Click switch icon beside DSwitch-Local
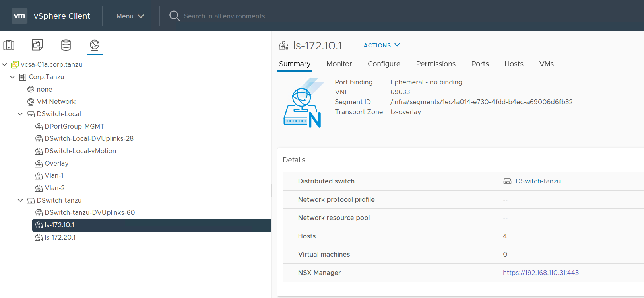The width and height of the screenshot is (644, 298). coord(31,114)
